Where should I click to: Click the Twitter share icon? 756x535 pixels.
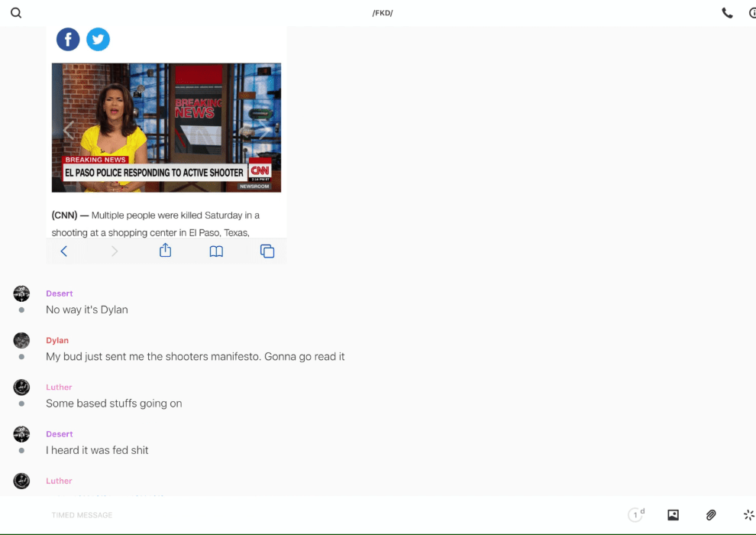pyautogui.click(x=98, y=39)
